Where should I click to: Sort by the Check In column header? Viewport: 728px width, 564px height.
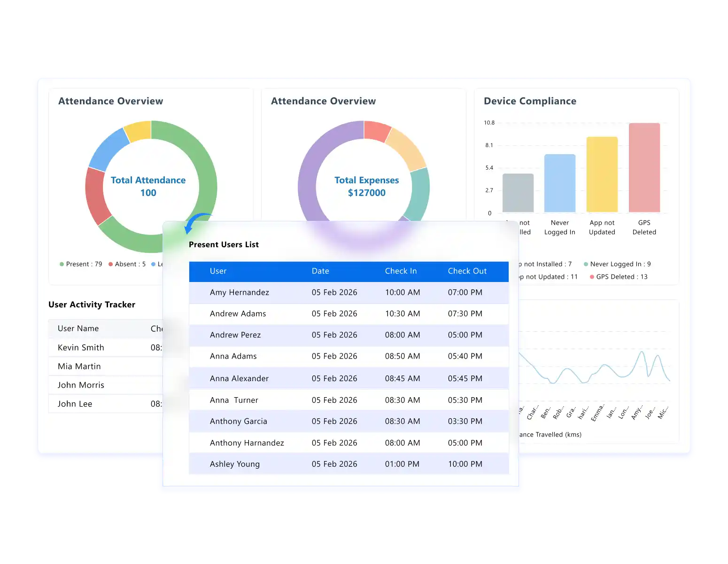[x=401, y=271]
